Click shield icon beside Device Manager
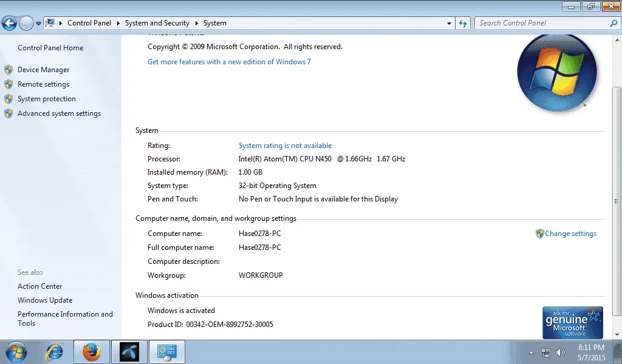 pyautogui.click(x=9, y=70)
